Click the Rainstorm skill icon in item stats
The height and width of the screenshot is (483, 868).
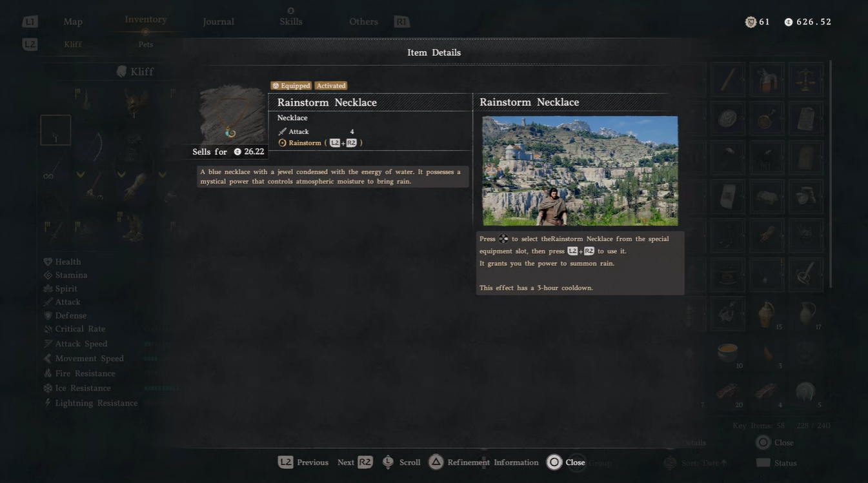[282, 143]
